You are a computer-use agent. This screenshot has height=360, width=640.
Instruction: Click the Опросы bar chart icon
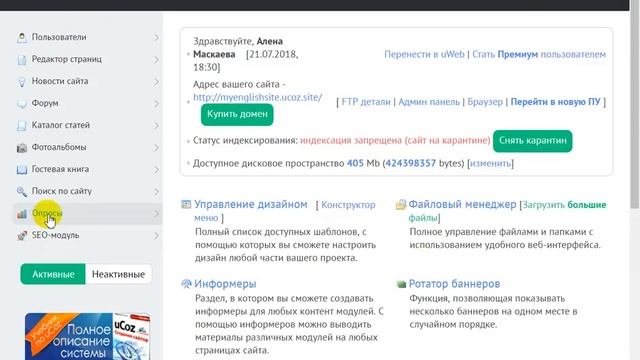(22, 213)
